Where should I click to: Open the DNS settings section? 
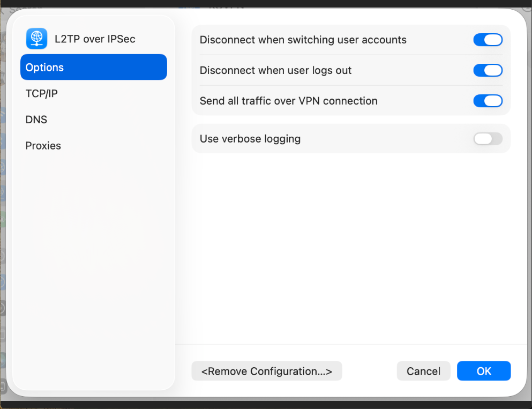[x=36, y=120]
